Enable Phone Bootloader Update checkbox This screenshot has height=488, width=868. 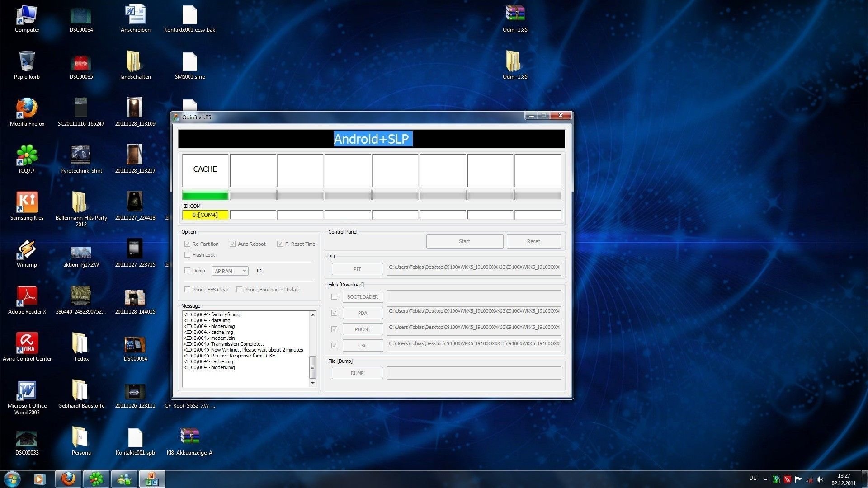coord(239,290)
